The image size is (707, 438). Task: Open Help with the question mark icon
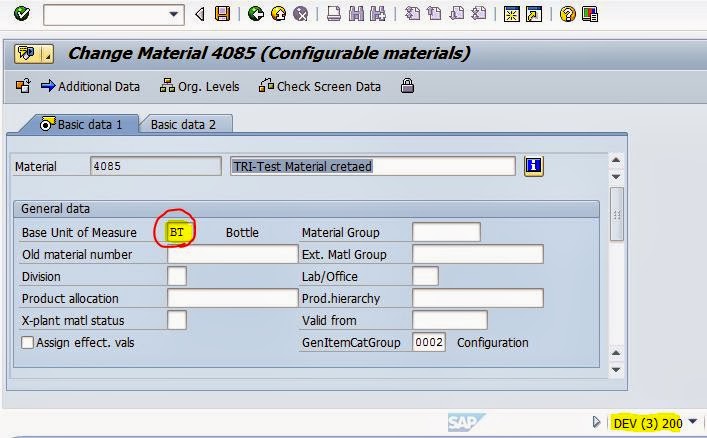567,14
